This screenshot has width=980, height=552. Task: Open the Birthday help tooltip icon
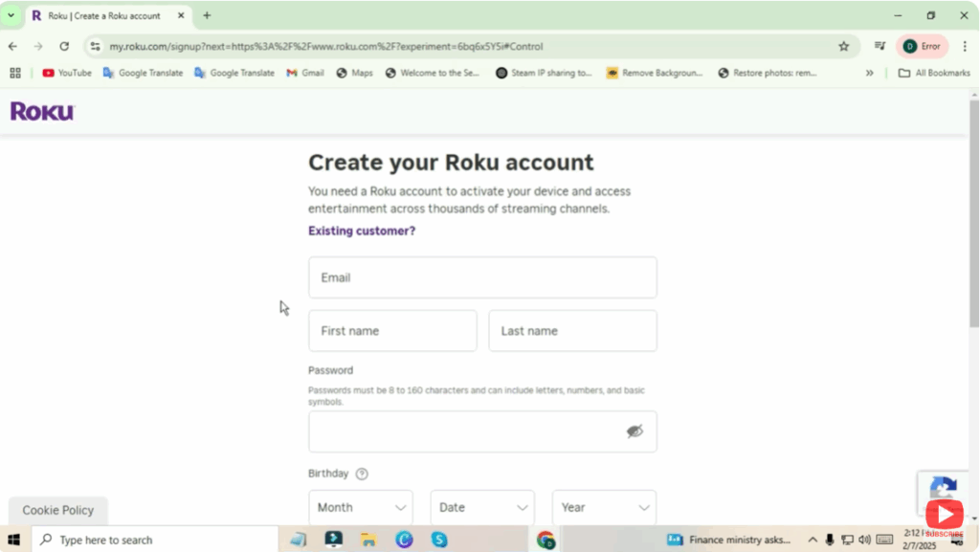362,473
